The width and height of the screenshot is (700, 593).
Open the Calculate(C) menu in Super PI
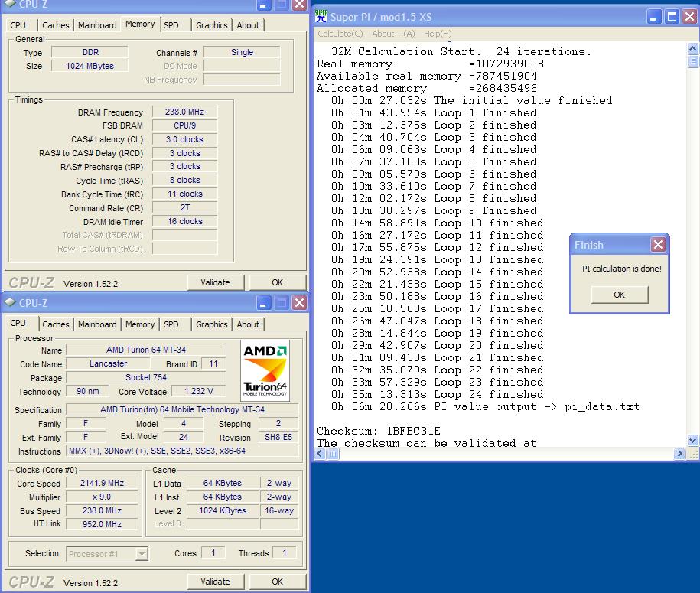point(340,34)
